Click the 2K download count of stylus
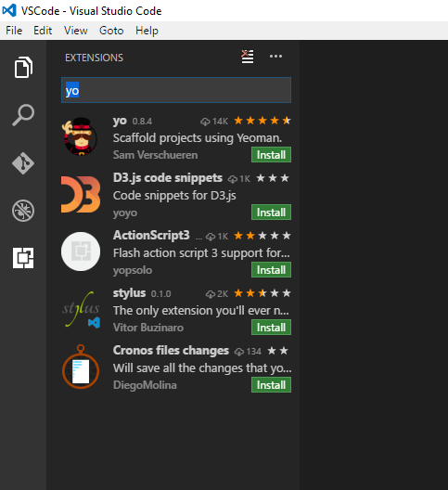This screenshot has height=490, width=448. [217, 294]
